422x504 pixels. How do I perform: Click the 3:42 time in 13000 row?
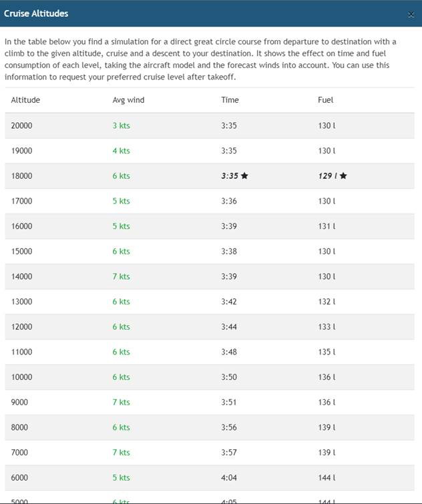[229, 302]
